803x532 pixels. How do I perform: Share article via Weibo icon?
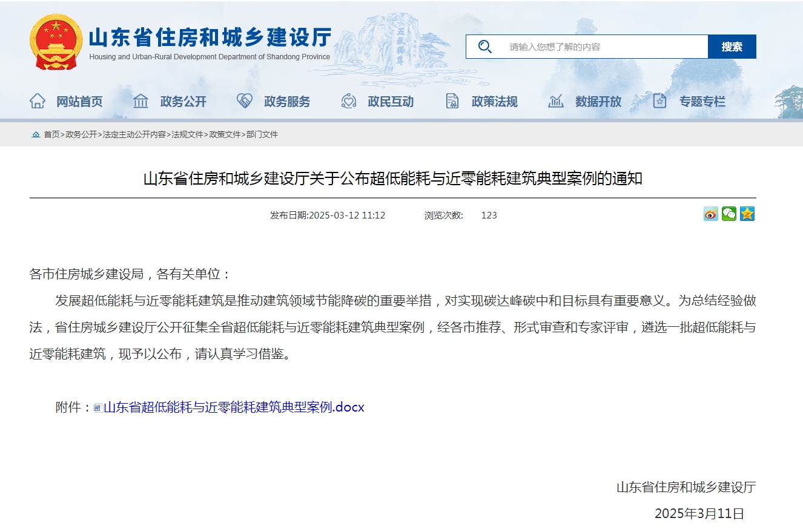pyautogui.click(x=710, y=214)
